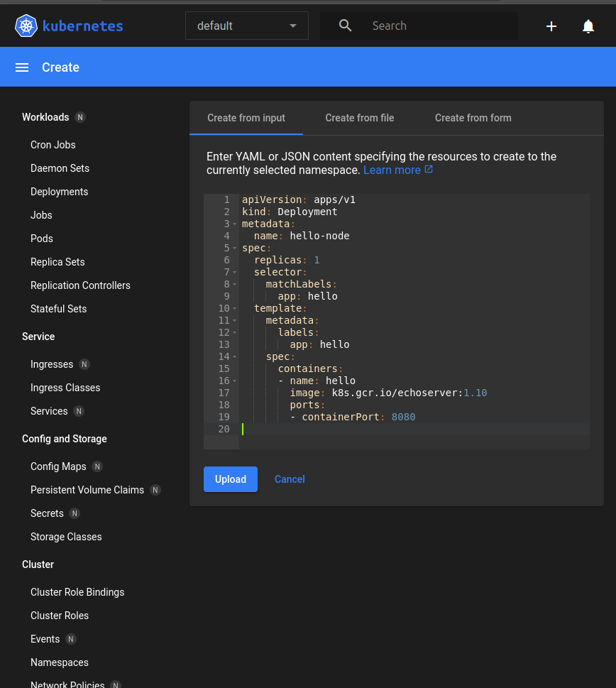Click the N badge beside Config Maps

coord(97,466)
